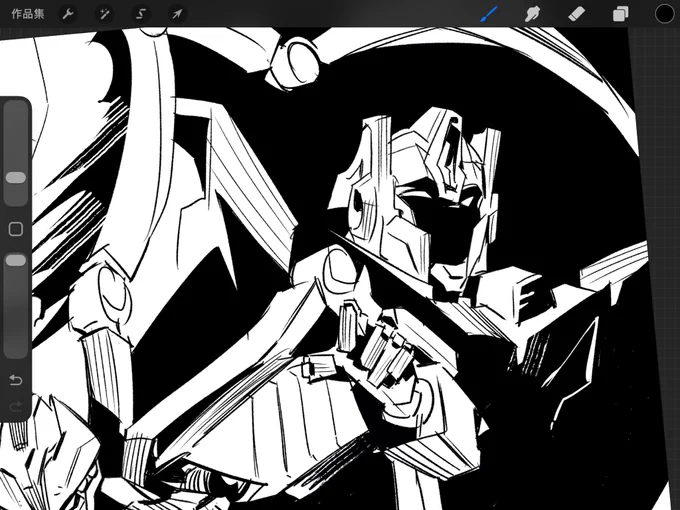This screenshot has height=510, width=680.
Task: Select the Brush paint tool
Action: click(x=489, y=14)
